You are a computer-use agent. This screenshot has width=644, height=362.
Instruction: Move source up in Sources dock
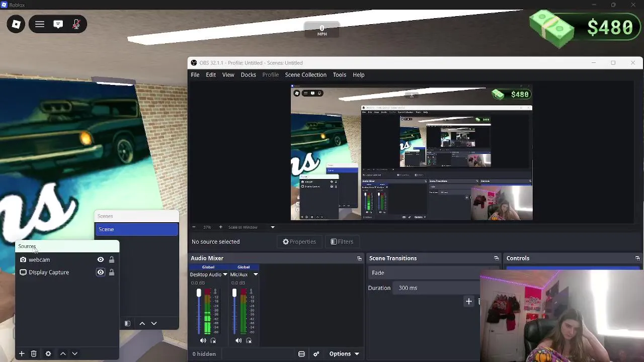63,354
